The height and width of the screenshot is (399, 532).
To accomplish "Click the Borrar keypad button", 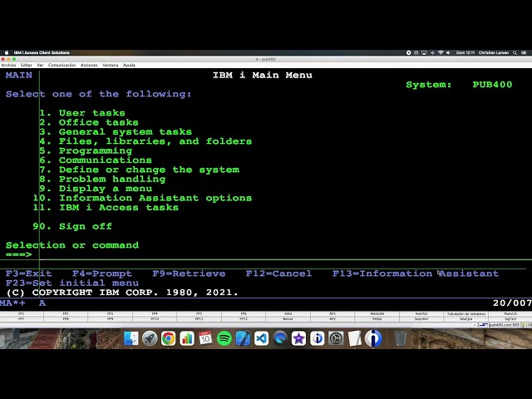I will point(288,319).
